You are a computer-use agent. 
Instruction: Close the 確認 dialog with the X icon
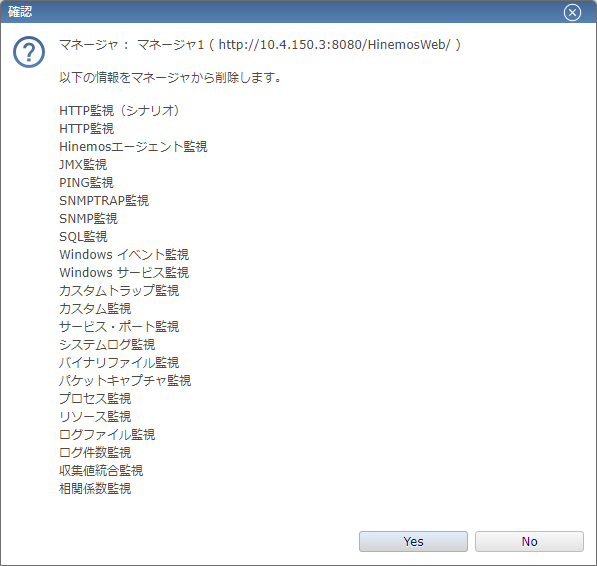[572, 13]
